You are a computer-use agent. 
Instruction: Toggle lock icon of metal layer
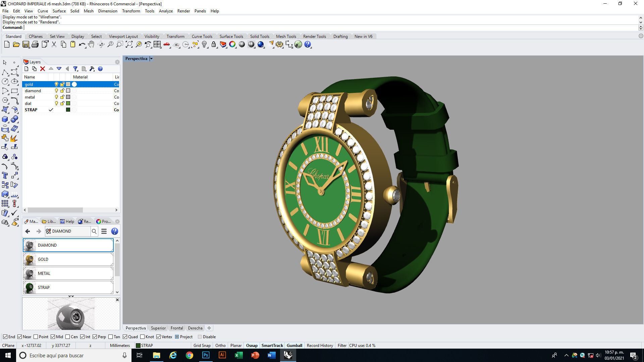(x=62, y=97)
